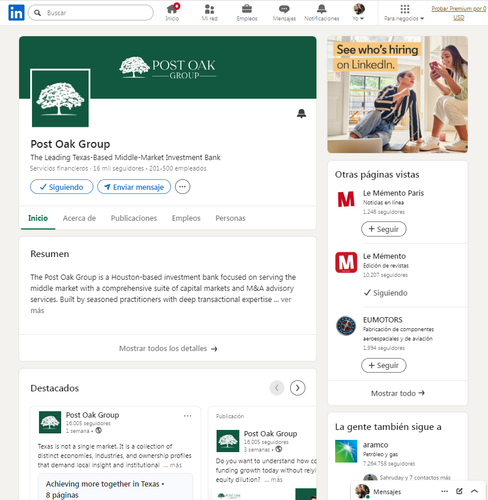This screenshot has width=488, height=500.
Task: Click previous arrow in Destacados carousel
Action: [x=277, y=388]
